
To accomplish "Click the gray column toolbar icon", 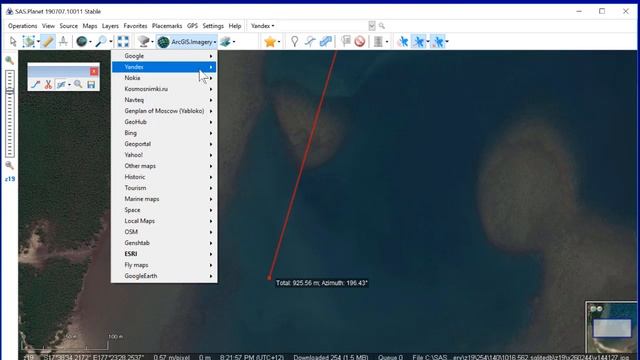I will 378,41.
